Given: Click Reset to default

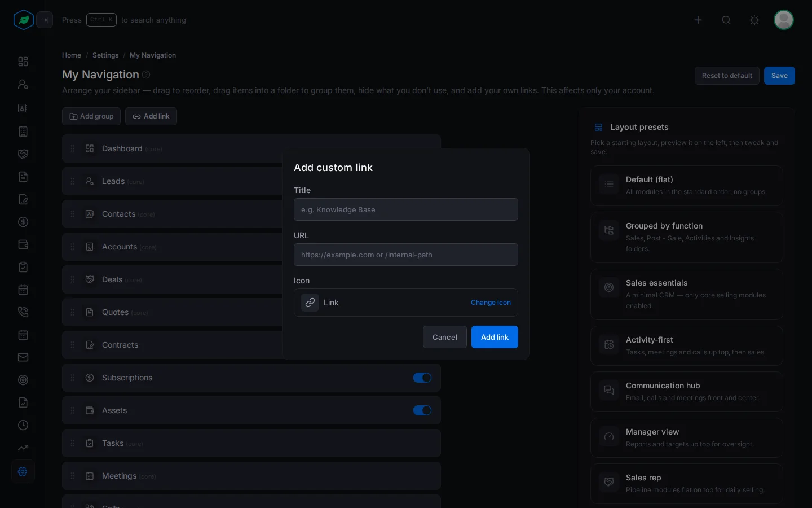Looking at the screenshot, I should coord(727,76).
